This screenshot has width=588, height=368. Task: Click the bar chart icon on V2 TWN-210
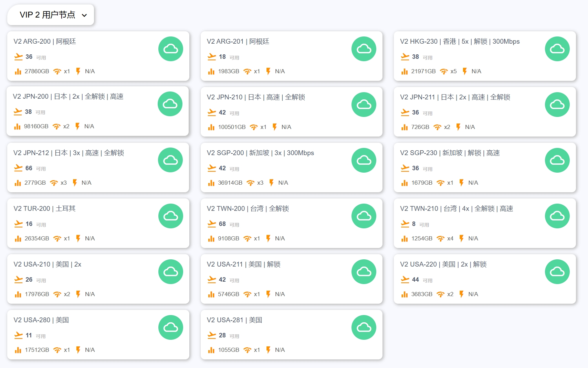(405, 238)
